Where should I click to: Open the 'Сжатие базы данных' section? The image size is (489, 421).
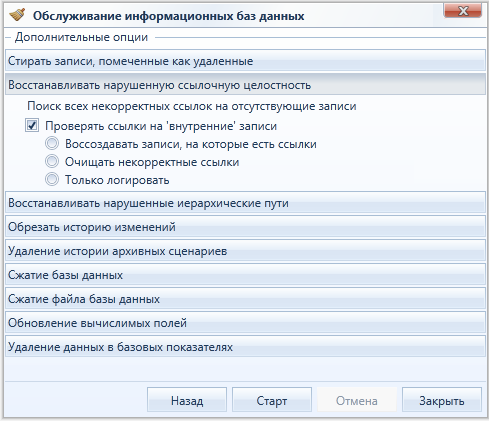pyautogui.click(x=245, y=275)
